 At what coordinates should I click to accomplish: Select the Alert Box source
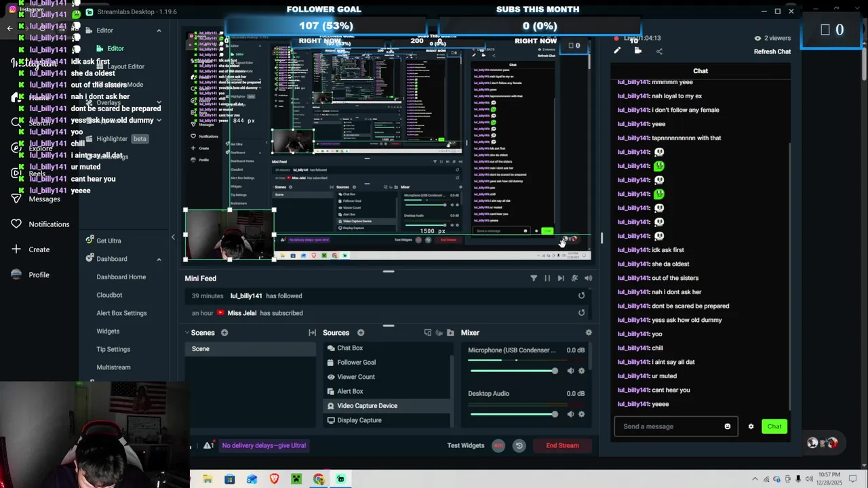[x=386, y=391]
